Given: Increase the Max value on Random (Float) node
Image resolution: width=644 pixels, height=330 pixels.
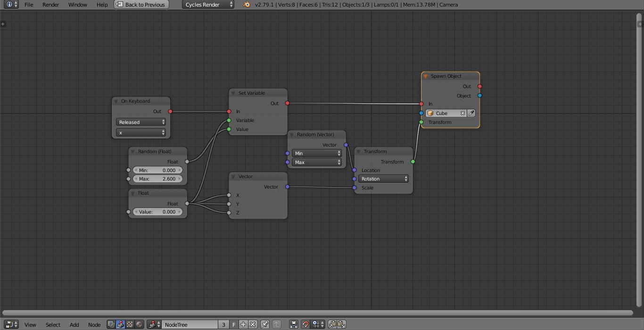Looking at the screenshot, I should click(x=180, y=179).
